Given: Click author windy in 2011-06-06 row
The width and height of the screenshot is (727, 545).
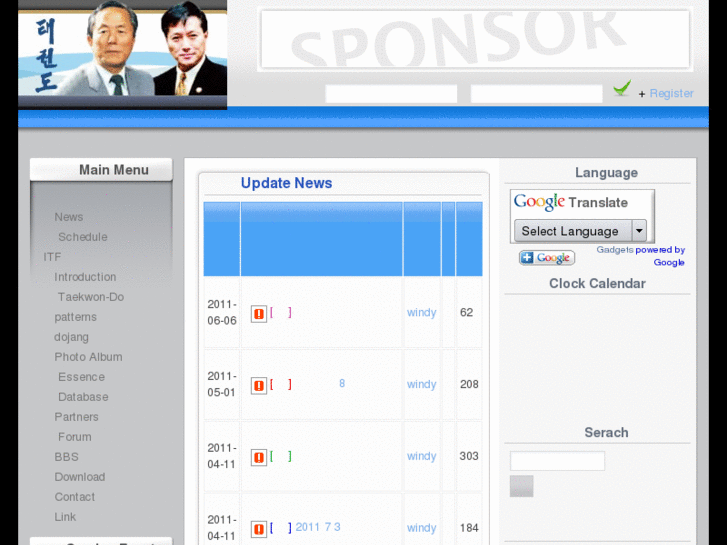Looking at the screenshot, I should tap(421, 313).
